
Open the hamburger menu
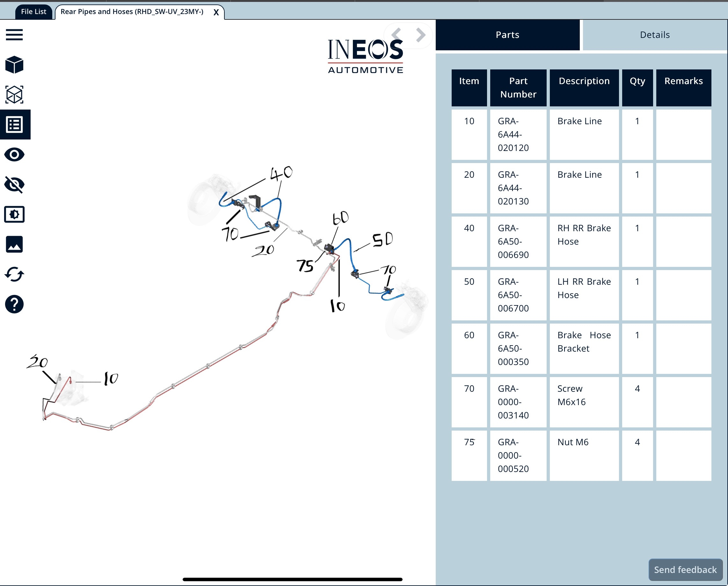tap(14, 35)
